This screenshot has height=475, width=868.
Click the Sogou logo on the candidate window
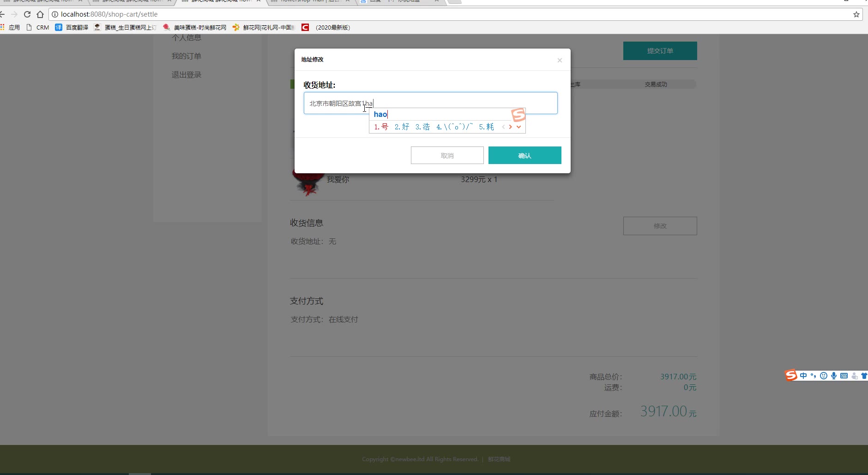[518, 115]
